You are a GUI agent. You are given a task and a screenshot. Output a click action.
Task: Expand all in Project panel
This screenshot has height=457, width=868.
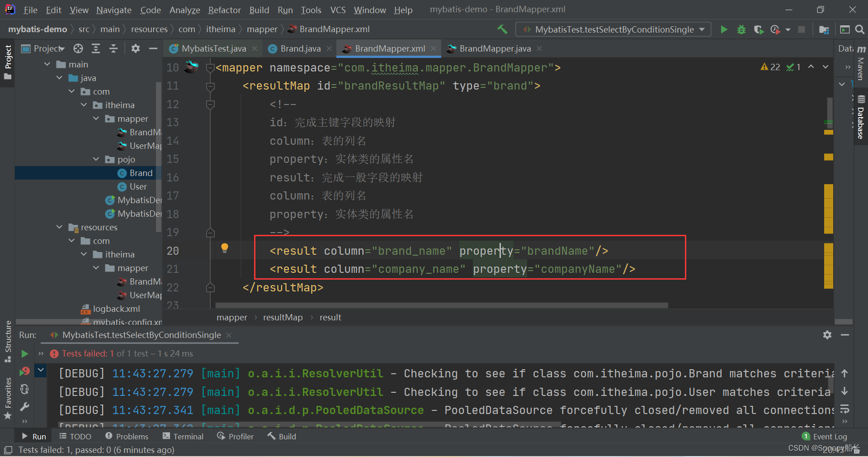point(96,48)
